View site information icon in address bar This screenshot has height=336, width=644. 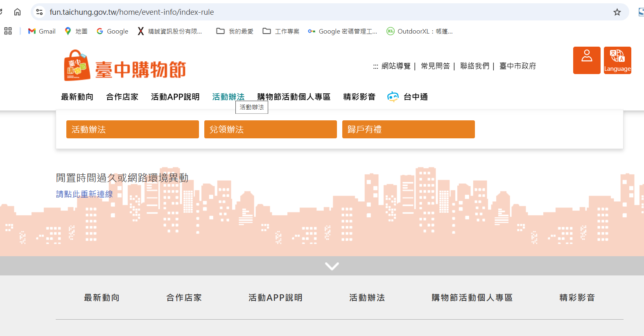(39, 12)
